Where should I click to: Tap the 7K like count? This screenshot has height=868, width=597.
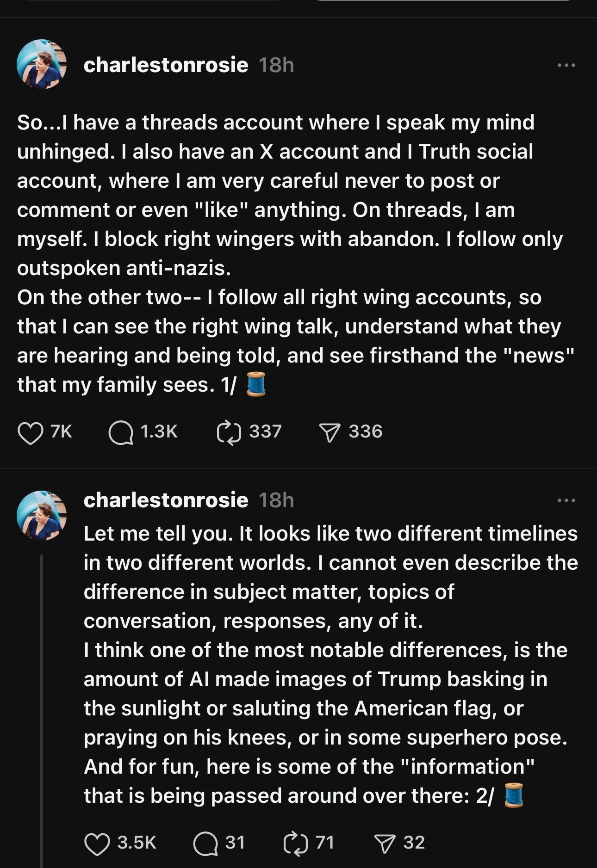coord(61,431)
